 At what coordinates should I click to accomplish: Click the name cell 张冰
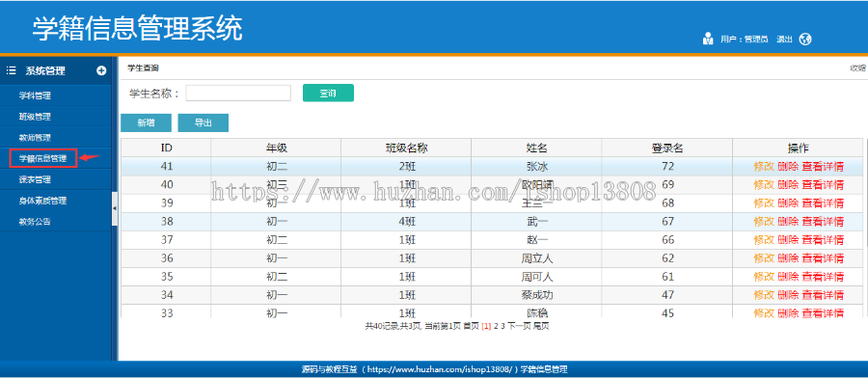(x=536, y=166)
